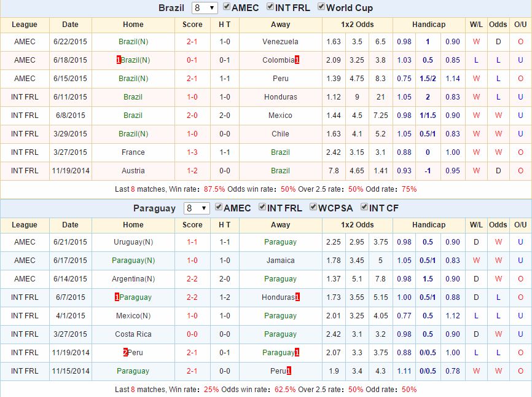
Task: Toggle the World Cup checkbox
Action: click(321, 7)
